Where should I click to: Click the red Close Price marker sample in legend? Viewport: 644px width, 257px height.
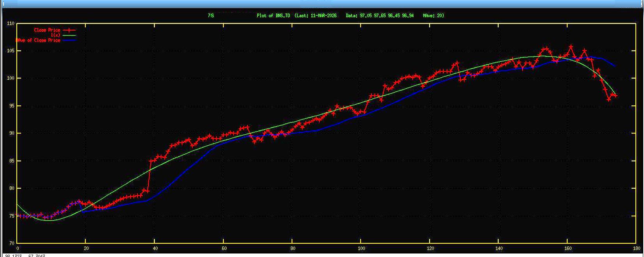click(69, 30)
